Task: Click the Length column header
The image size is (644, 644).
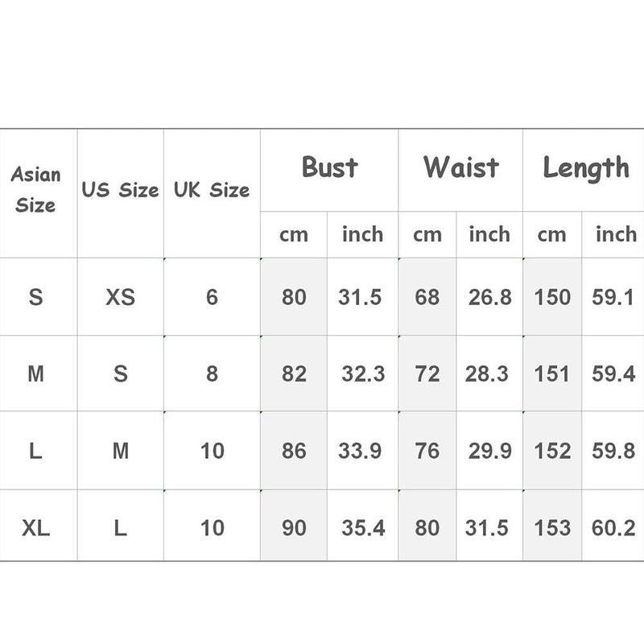Action: click(x=584, y=171)
